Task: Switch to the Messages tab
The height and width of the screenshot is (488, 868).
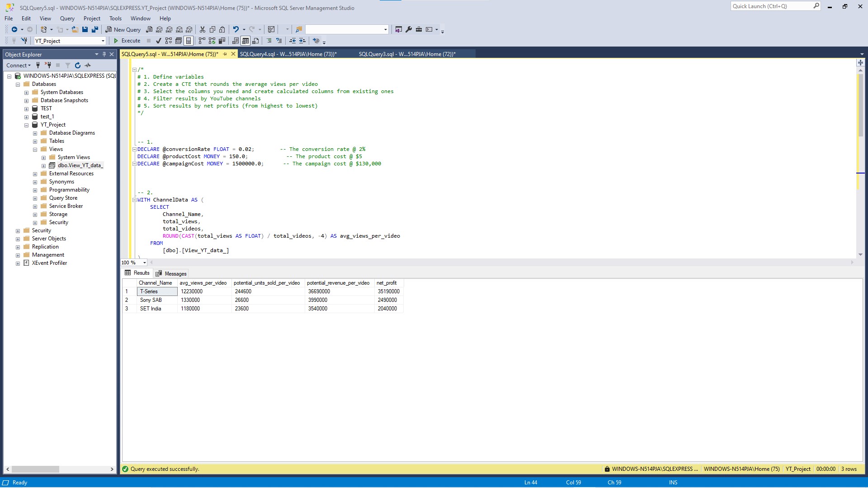Action: [171, 273]
